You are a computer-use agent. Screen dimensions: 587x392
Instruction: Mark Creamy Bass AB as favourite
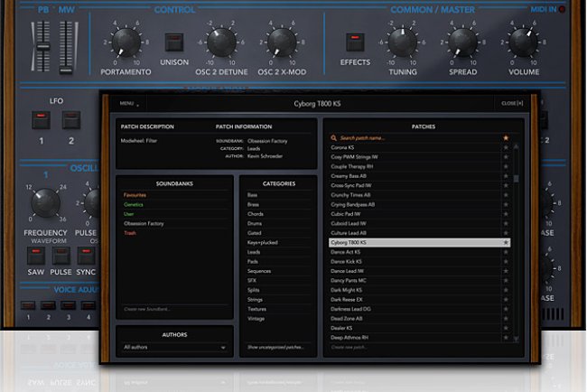click(506, 176)
